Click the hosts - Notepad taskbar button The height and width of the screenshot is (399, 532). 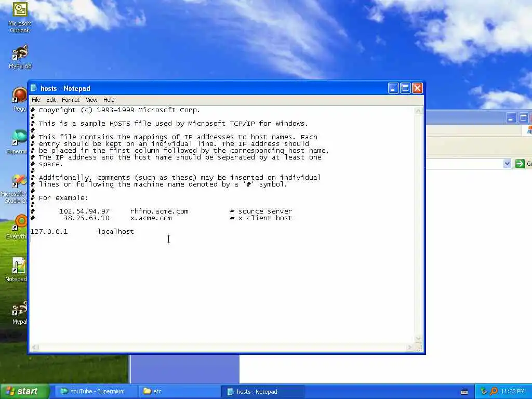pyautogui.click(x=262, y=392)
